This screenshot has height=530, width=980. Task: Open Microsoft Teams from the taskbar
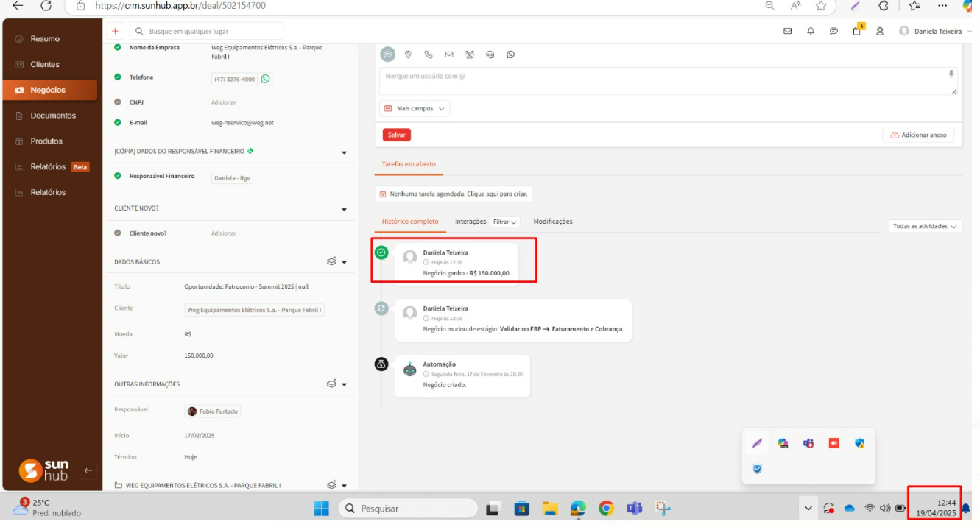click(x=634, y=509)
